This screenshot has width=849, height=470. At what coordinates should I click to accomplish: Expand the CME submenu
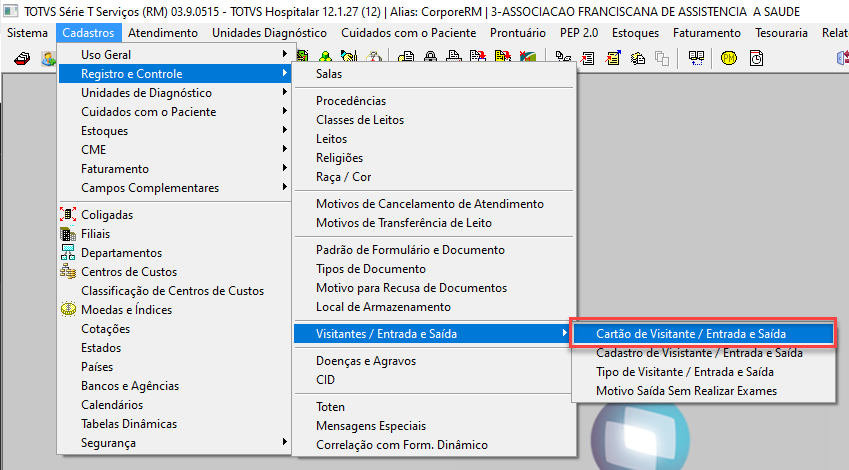[x=175, y=149]
